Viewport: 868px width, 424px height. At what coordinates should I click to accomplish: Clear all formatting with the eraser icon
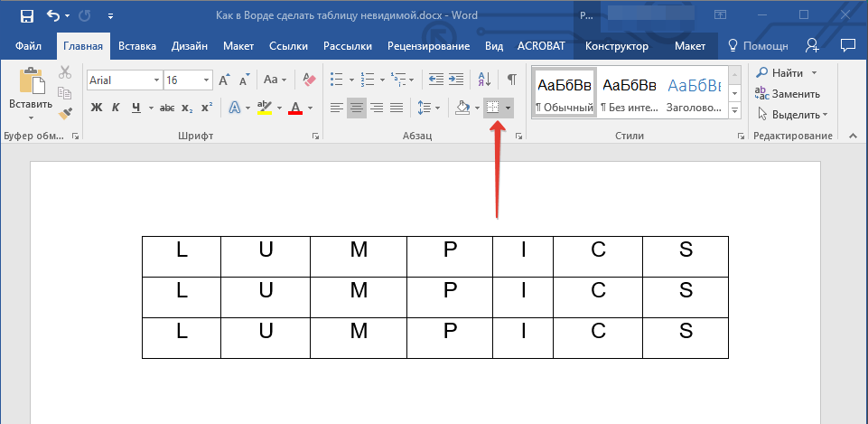[x=310, y=80]
